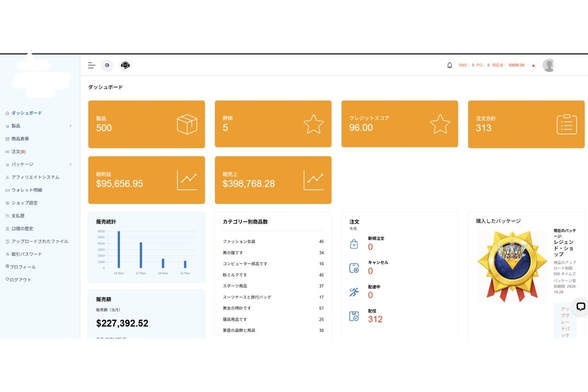Click the star icon on 評価 card
Image resolution: width=588 pixels, height=392 pixels.
click(x=314, y=124)
